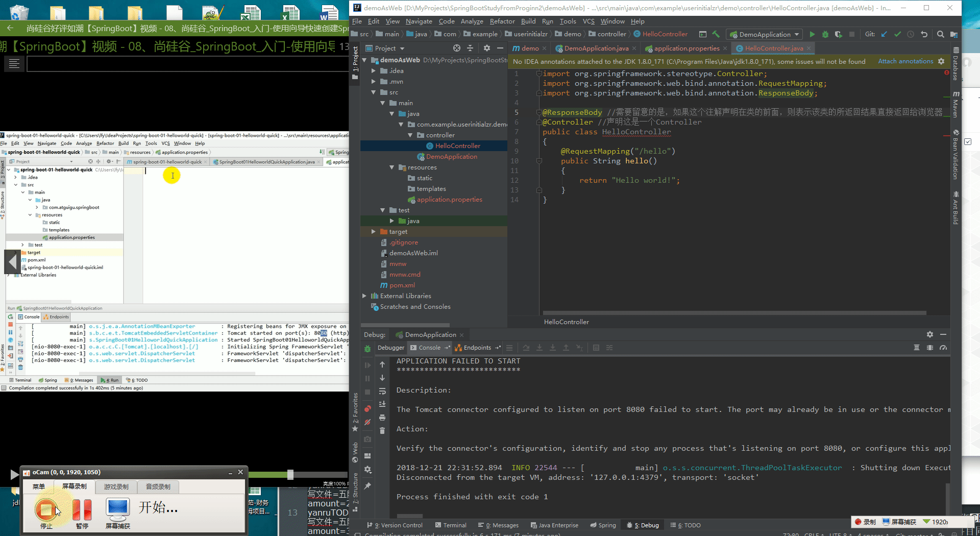Toggle soft-wrap in the debug console
The height and width of the screenshot is (536, 980).
382,391
